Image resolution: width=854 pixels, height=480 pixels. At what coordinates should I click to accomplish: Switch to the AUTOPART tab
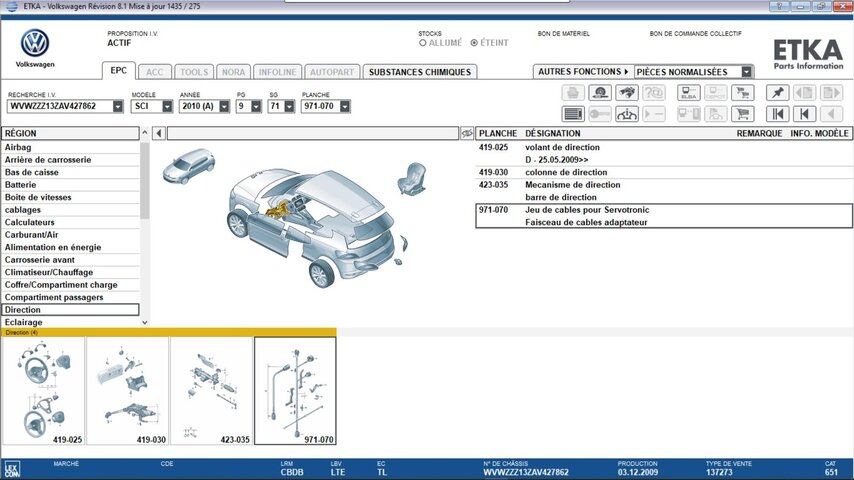coord(332,72)
